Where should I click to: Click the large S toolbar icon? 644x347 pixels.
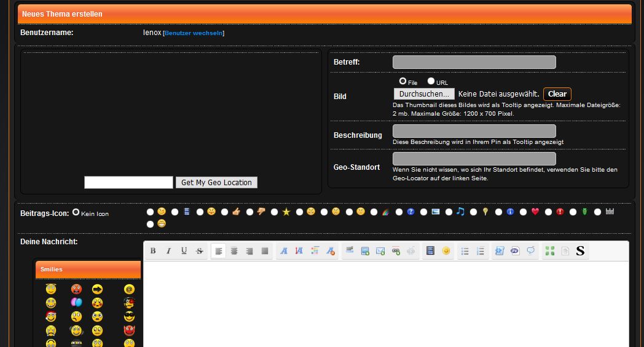click(x=580, y=251)
